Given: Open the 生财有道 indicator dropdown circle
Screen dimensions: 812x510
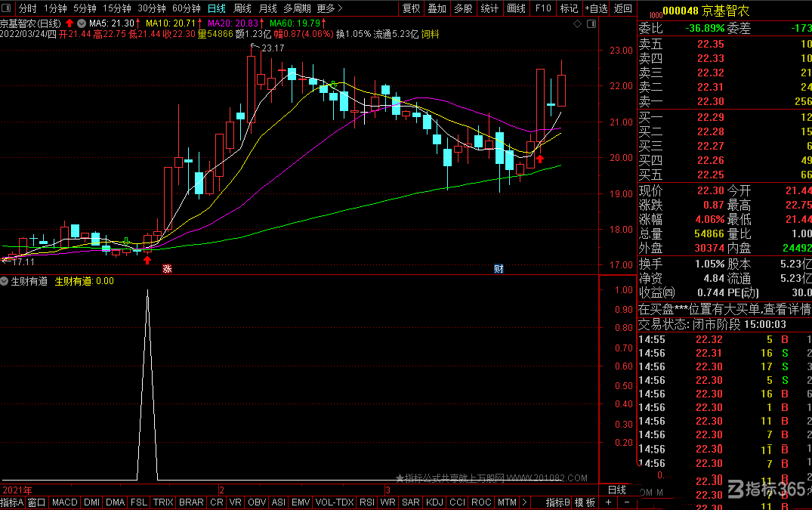Looking at the screenshot, I should click(x=5, y=281).
